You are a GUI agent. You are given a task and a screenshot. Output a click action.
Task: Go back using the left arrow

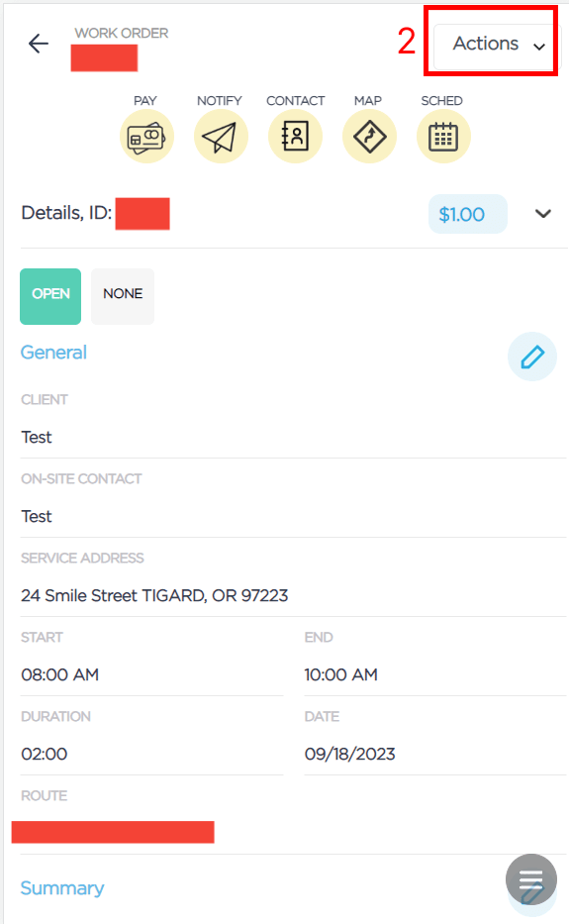[x=39, y=43]
